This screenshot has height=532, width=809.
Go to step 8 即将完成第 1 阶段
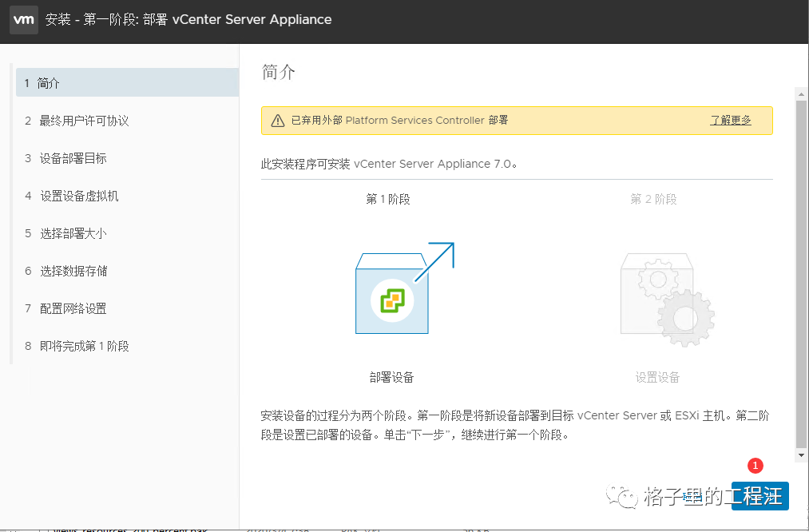[x=128, y=346]
